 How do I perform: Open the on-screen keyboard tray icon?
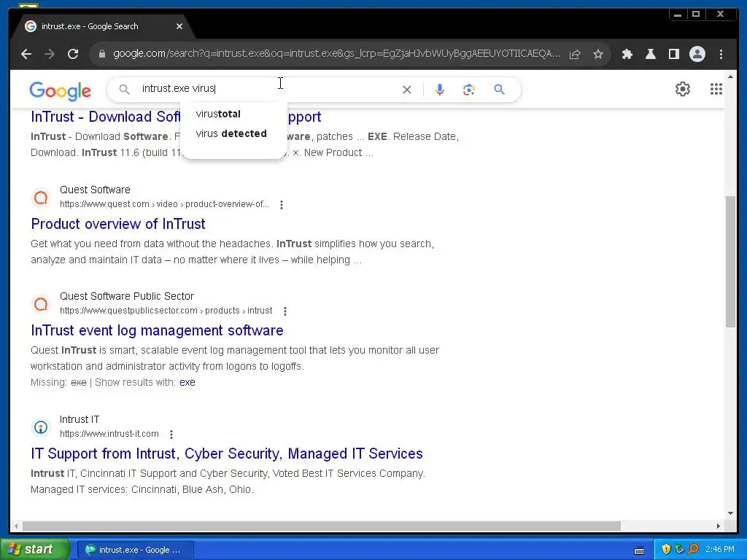[x=639, y=550]
